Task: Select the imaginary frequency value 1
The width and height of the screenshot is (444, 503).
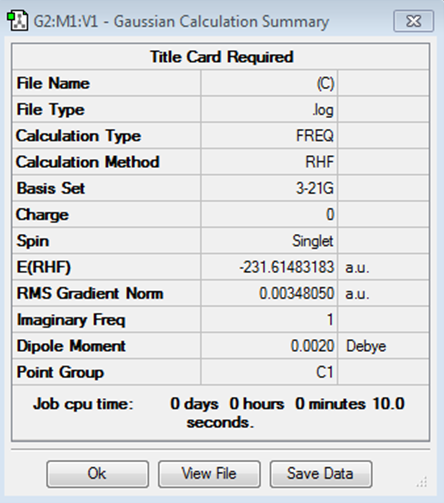Action: coord(330,320)
